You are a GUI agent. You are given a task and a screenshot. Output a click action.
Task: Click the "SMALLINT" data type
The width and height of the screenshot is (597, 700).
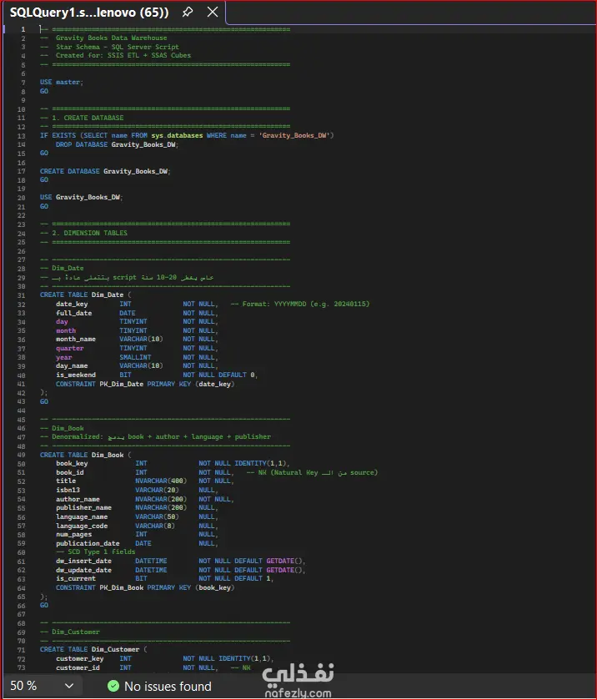135,357
